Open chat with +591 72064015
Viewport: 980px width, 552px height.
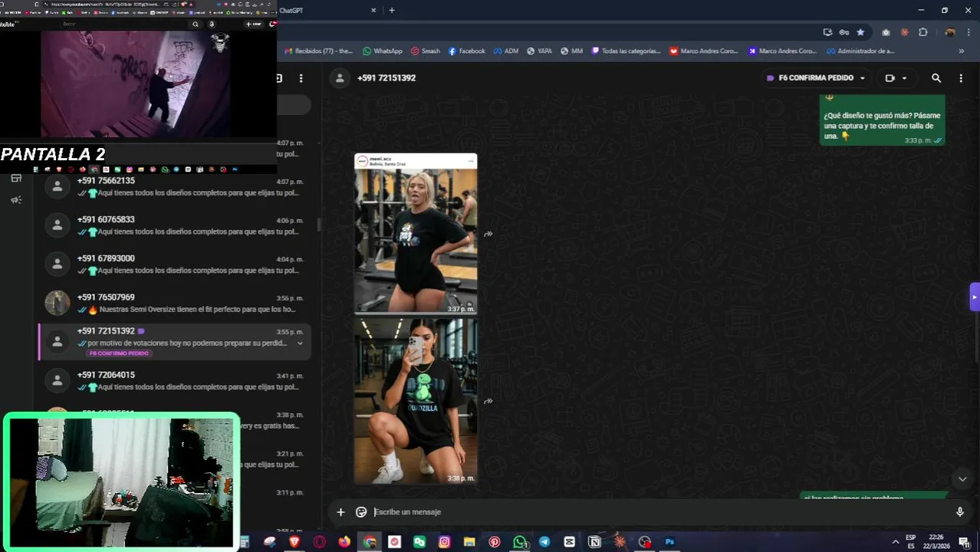coord(175,380)
